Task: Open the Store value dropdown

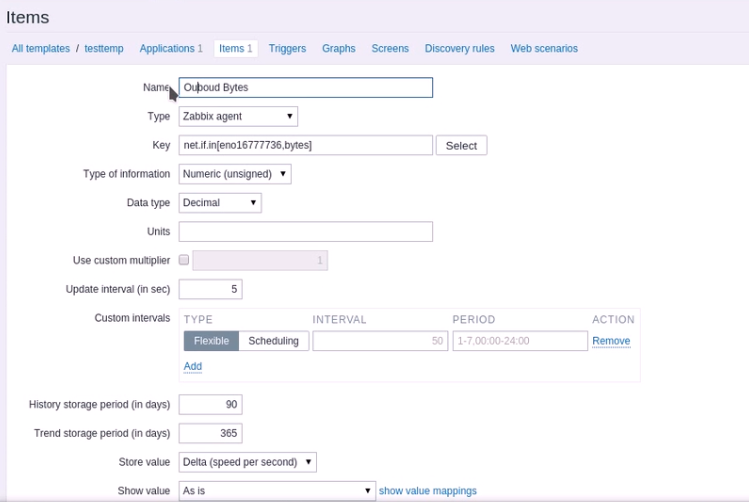Action: point(247,462)
